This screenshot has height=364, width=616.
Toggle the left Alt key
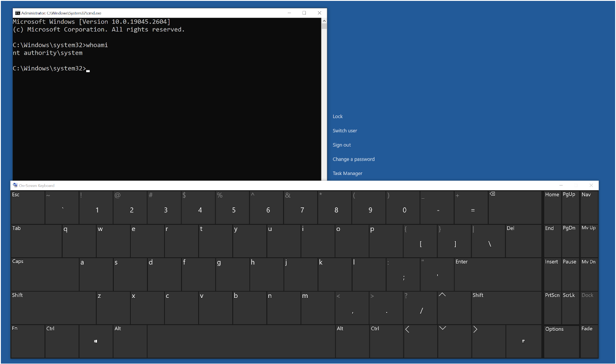[x=130, y=341]
